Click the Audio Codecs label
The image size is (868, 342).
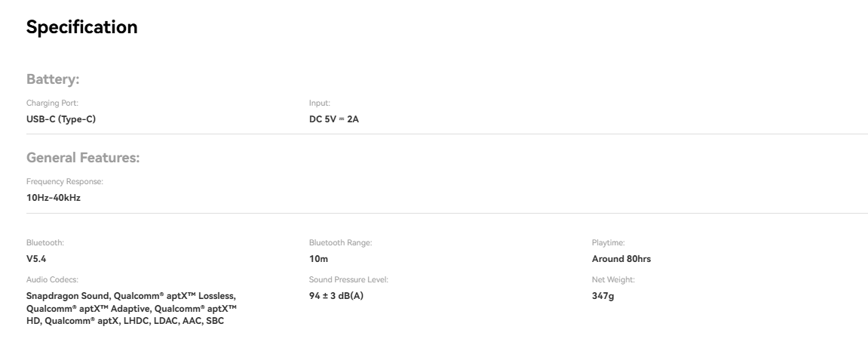[x=52, y=280]
